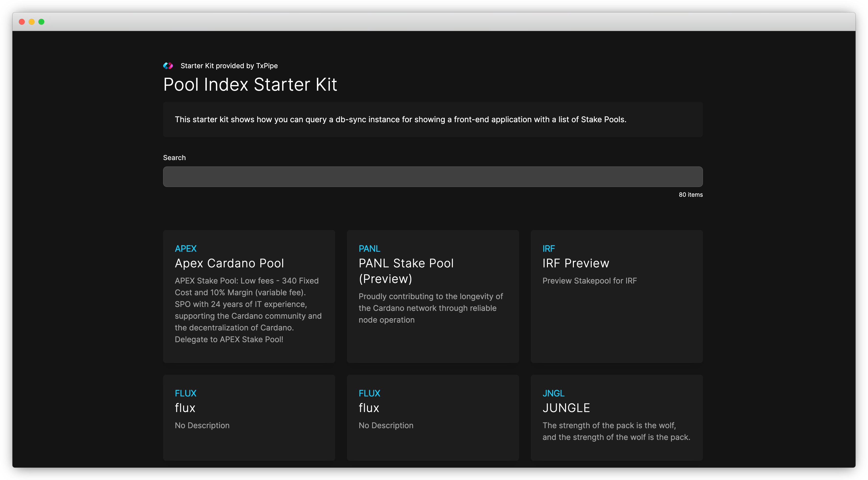Click the 80 items count label

(x=690, y=195)
